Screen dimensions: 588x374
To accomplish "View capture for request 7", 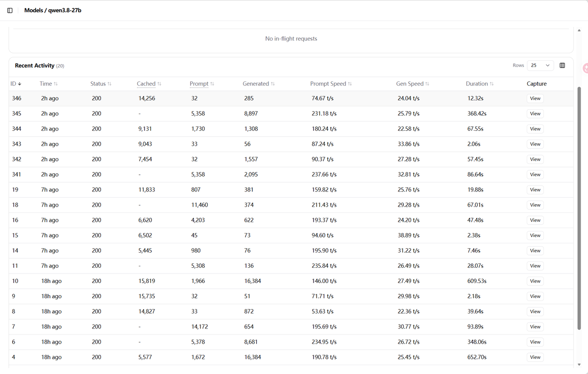I will pos(535,327).
